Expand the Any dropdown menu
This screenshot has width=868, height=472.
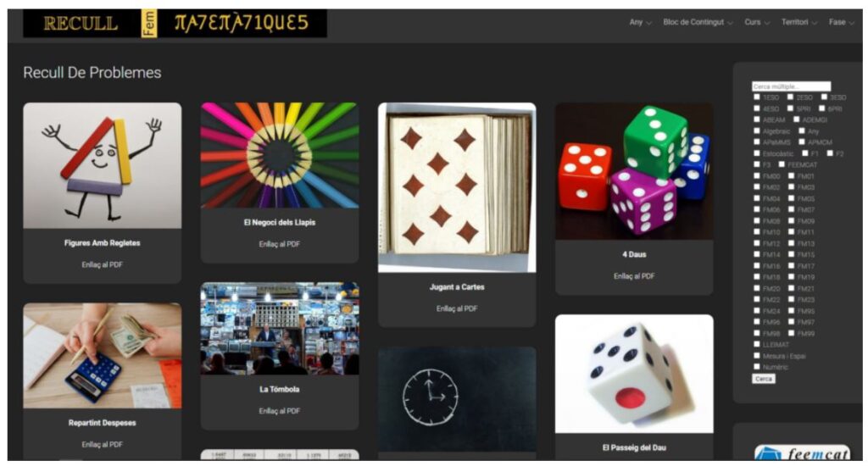pyautogui.click(x=640, y=22)
